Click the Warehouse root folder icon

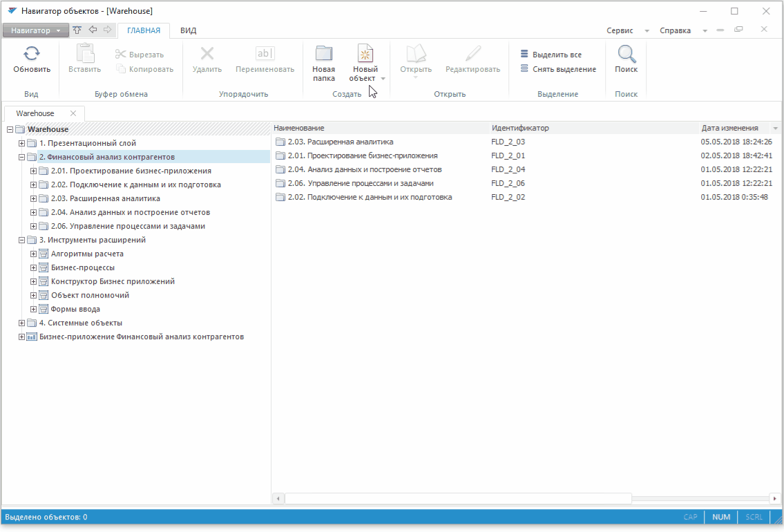pos(20,129)
